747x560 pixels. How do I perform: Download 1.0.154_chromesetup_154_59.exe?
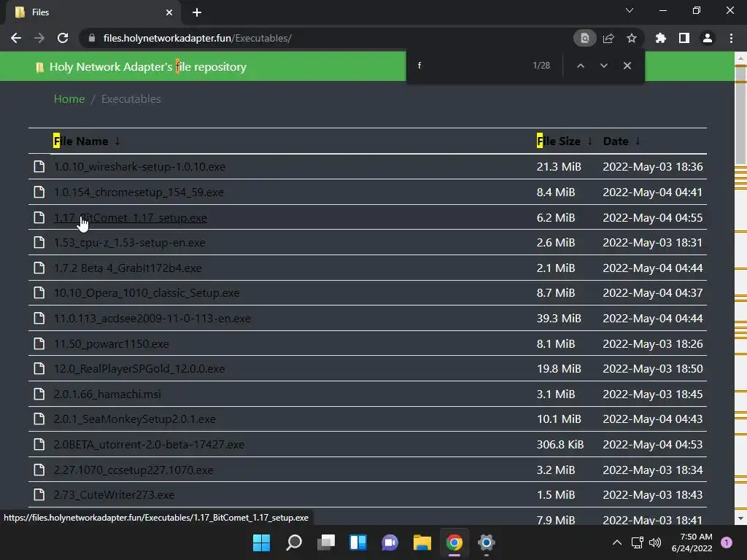pyautogui.click(x=138, y=192)
